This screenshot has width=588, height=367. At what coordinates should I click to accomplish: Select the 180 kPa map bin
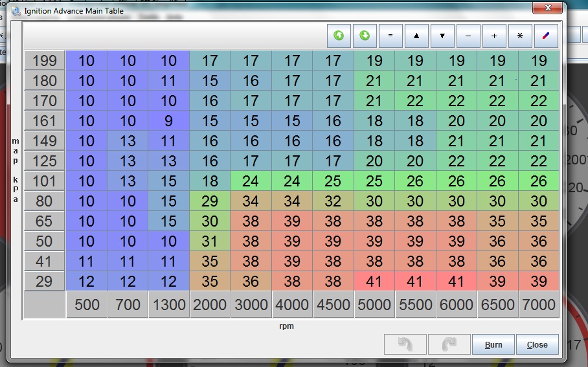click(x=44, y=81)
